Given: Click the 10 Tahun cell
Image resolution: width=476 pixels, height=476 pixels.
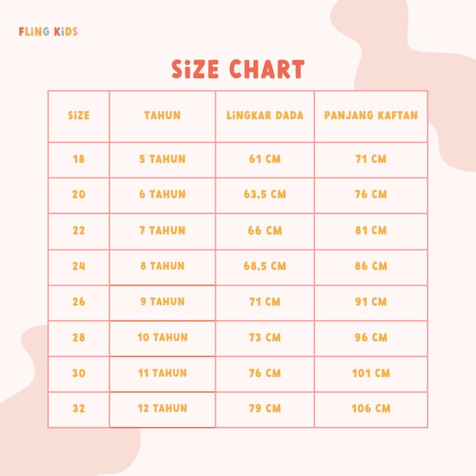Looking at the screenshot, I should tap(162, 337).
